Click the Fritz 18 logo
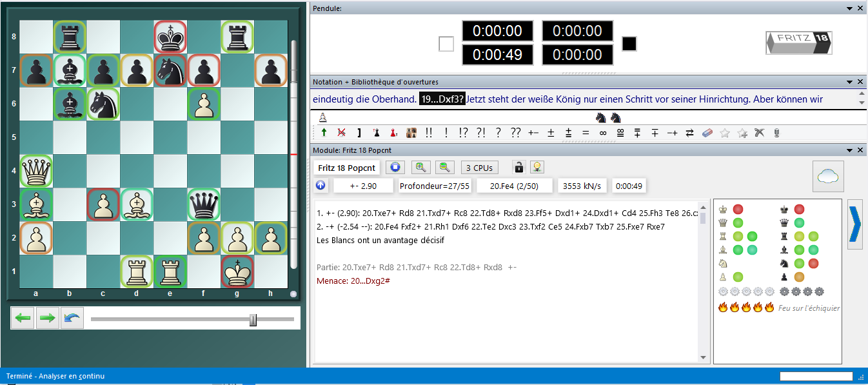The width and height of the screenshot is (868, 385). (799, 43)
